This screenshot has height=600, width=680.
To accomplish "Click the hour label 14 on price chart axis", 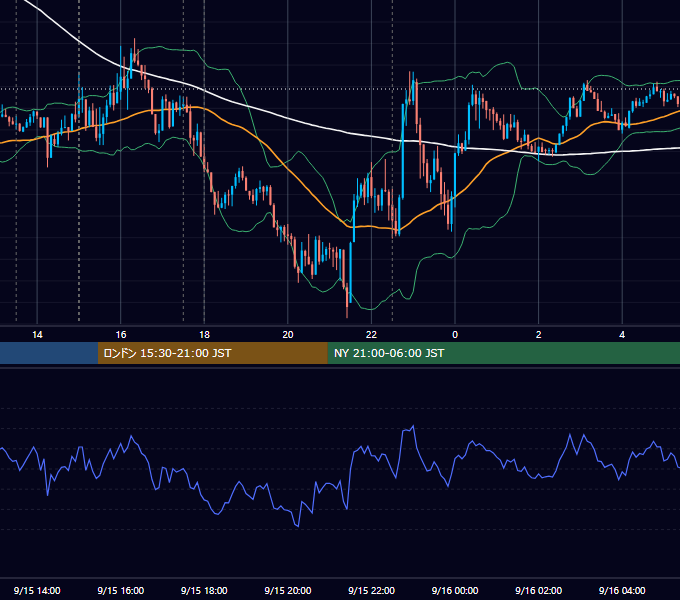I will (x=37, y=335).
